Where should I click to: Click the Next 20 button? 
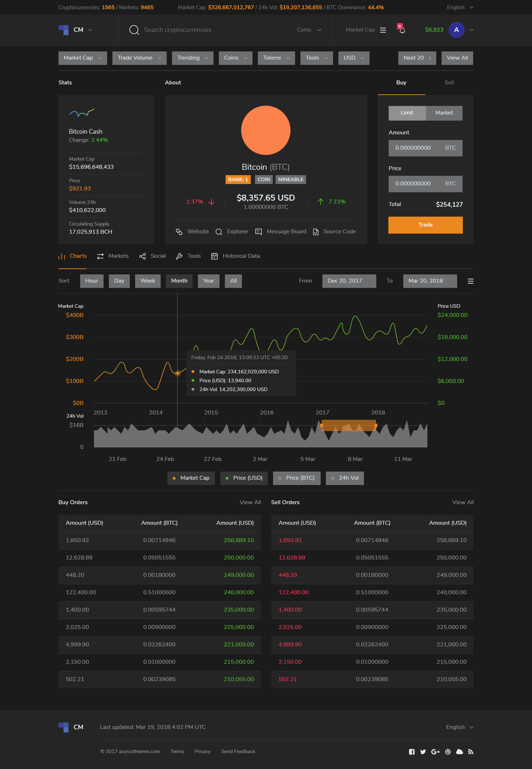tap(417, 58)
